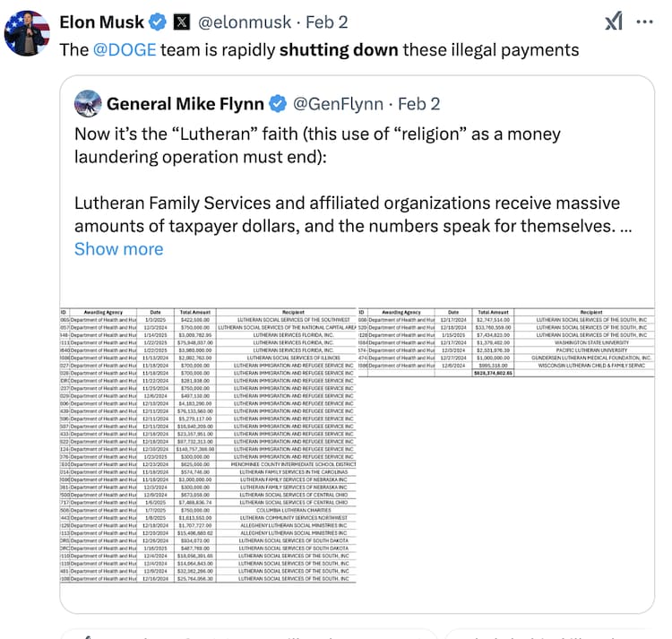Open the @GenFlynn handle

click(338, 104)
